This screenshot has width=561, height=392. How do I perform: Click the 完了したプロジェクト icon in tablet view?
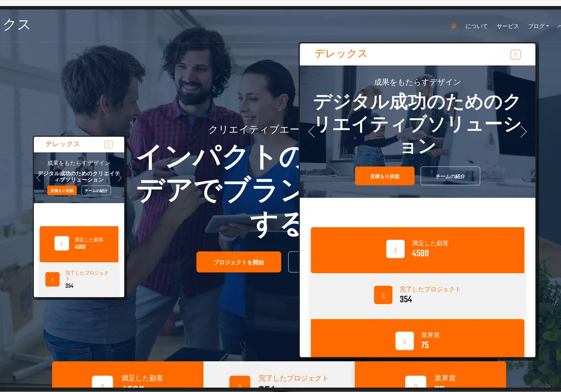(x=383, y=295)
